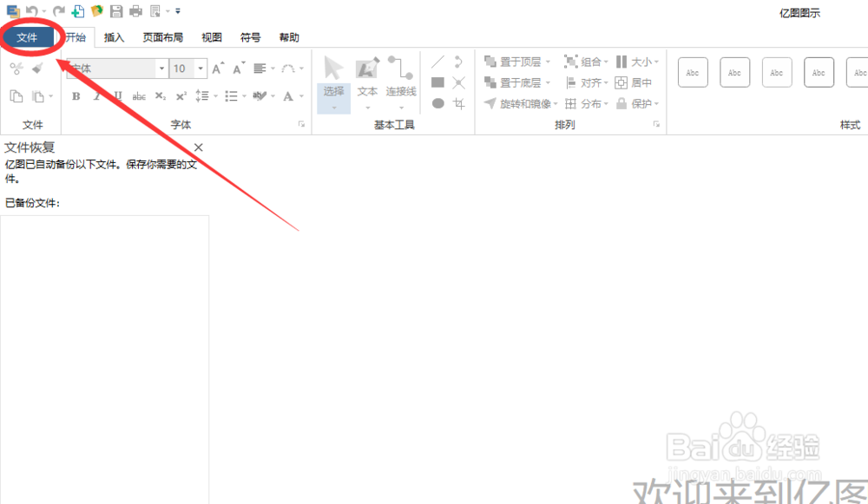Viewport: 868px width, 504px height.
Task: Click the curved arc text icon in 字体 group
Action: [288, 69]
